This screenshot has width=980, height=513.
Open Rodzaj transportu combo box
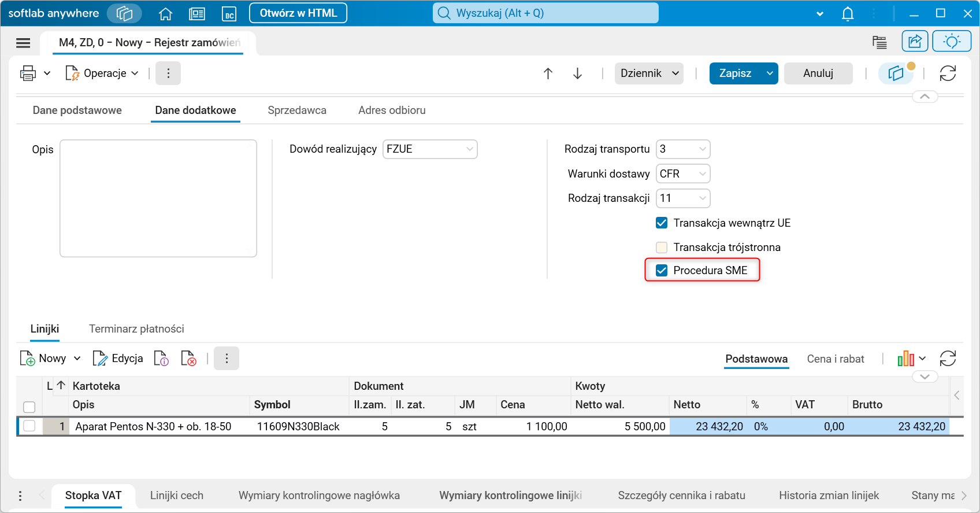coord(683,149)
